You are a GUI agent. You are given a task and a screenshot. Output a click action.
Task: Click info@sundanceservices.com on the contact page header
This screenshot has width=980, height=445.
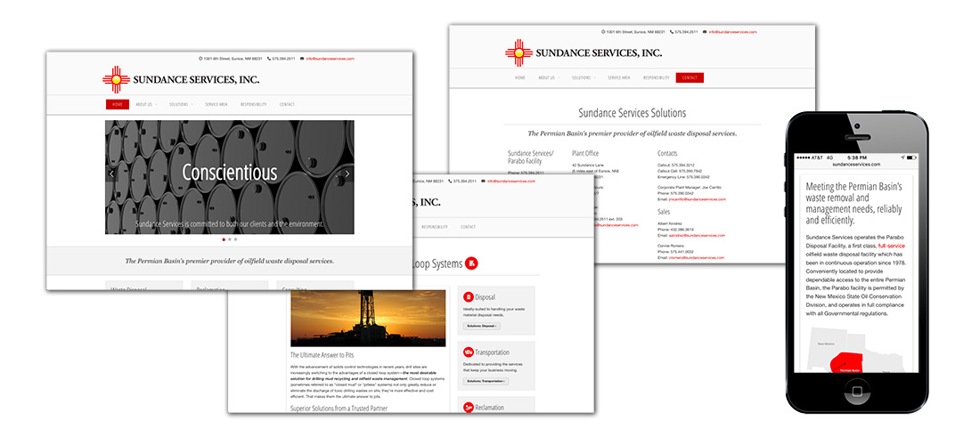pos(732,32)
